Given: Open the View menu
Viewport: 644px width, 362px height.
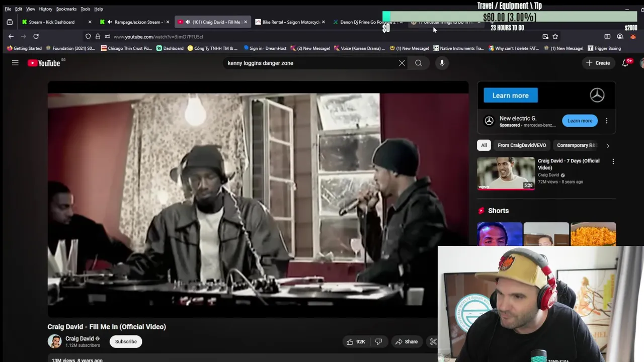Looking at the screenshot, I should [31, 9].
